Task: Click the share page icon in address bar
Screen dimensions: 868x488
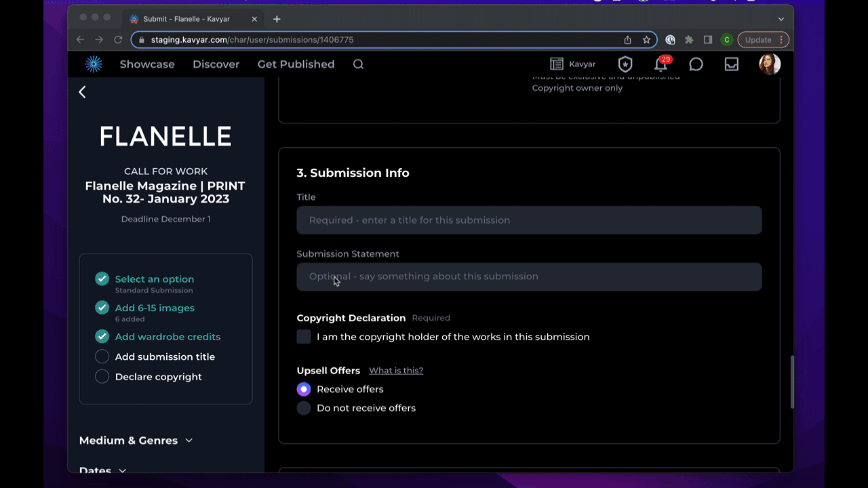Action: coord(628,40)
